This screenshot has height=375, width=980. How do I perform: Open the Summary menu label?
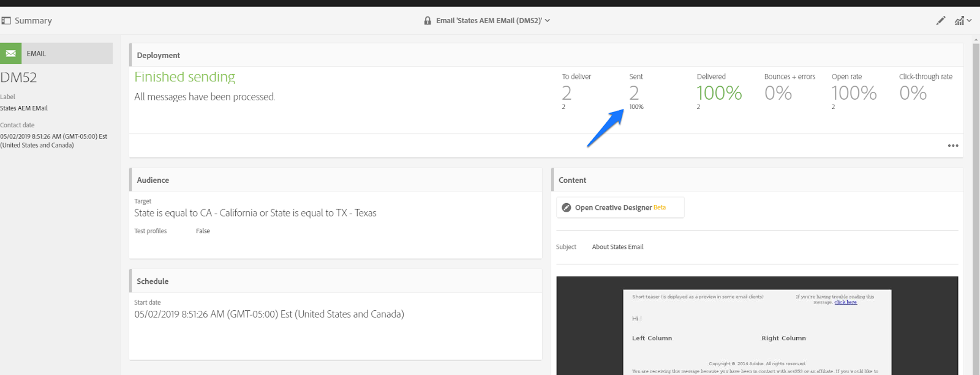[33, 20]
